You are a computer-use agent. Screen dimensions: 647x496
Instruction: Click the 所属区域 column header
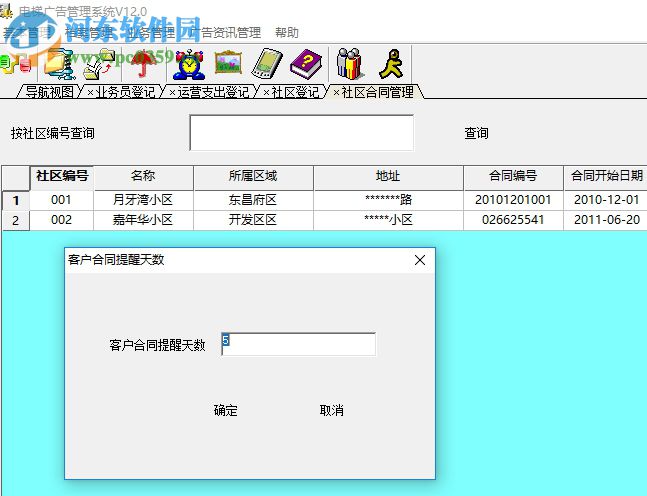tap(253, 178)
